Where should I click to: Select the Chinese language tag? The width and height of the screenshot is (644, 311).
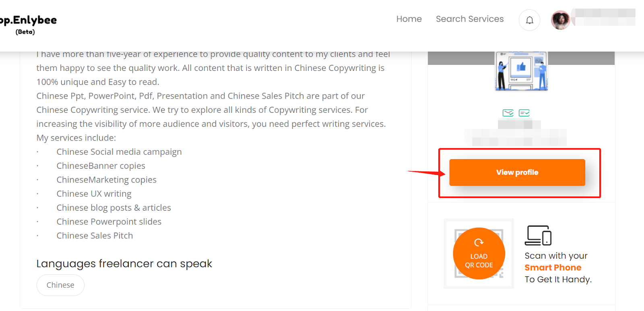pyautogui.click(x=60, y=285)
